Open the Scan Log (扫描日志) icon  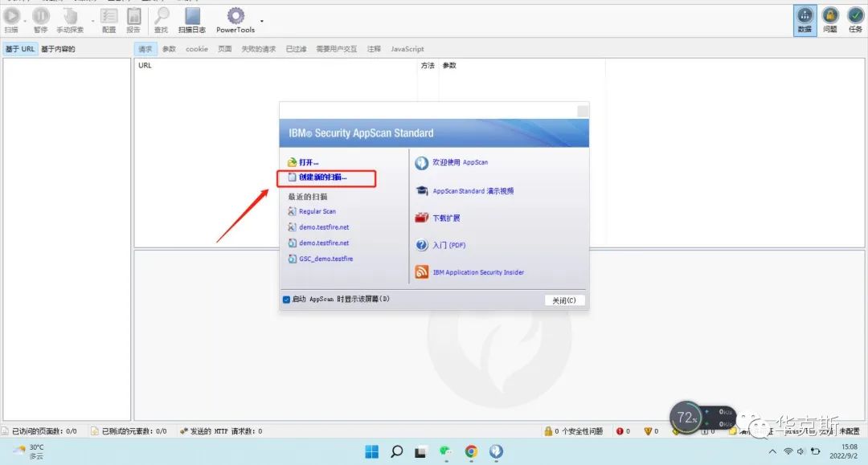tap(192, 16)
